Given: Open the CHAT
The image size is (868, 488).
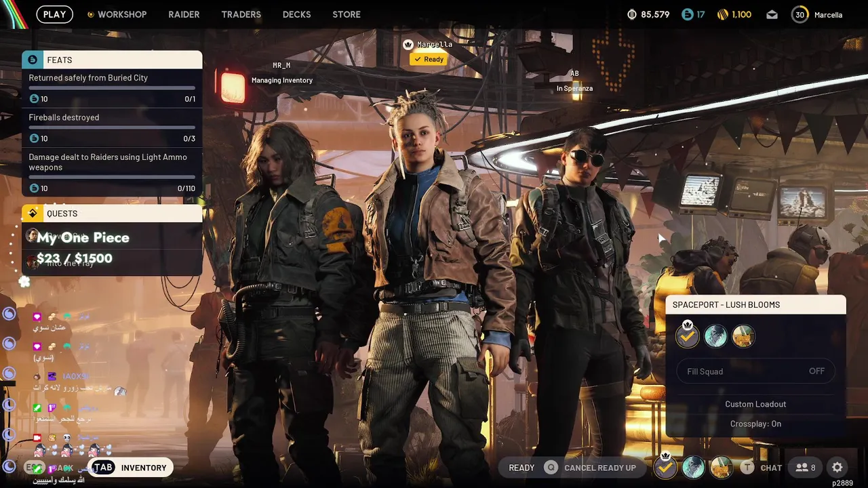Looking at the screenshot, I should (771, 468).
